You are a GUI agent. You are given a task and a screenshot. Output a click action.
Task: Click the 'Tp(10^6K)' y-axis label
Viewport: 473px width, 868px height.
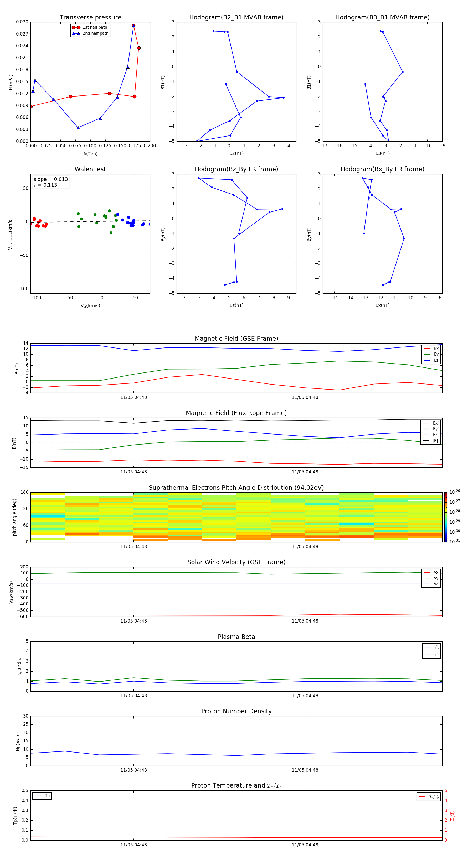pyautogui.click(x=15, y=815)
